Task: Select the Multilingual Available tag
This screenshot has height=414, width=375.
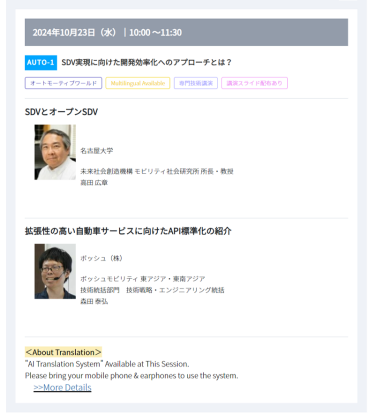Action: [138, 83]
